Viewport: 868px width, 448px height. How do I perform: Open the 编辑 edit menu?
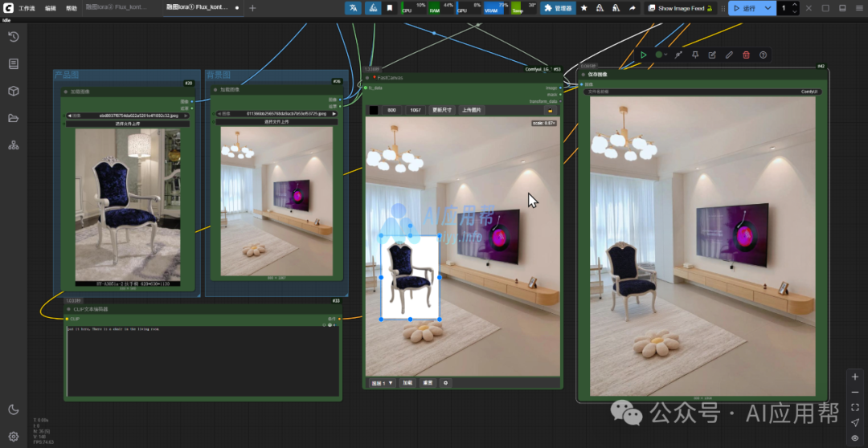(51, 8)
